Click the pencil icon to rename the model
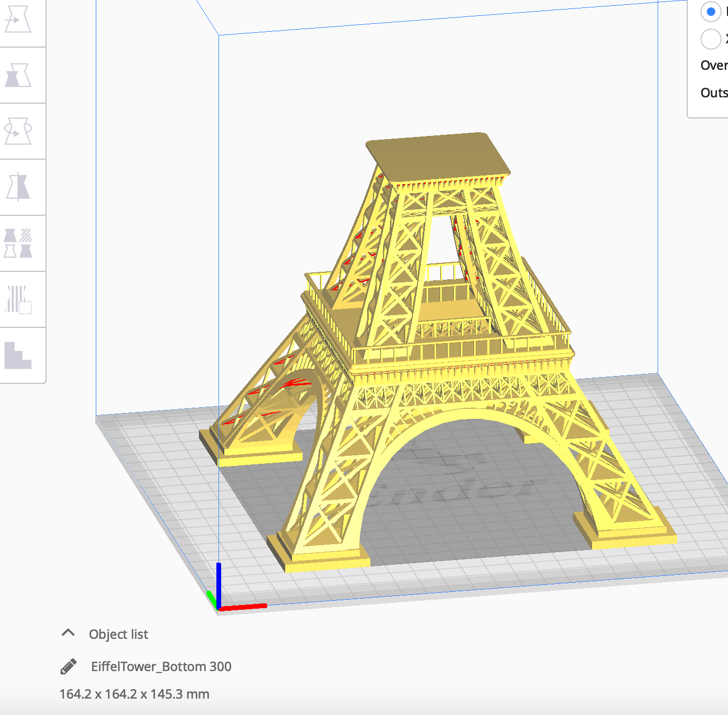The height and width of the screenshot is (715, 728). (68, 666)
